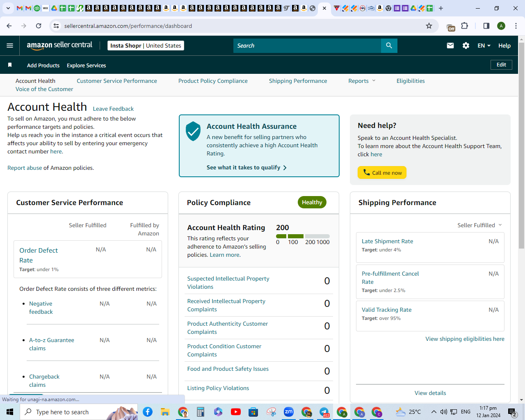The height and width of the screenshot is (420, 525).
Task: Show hidden system tray icons
Action: tap(434, 412)
